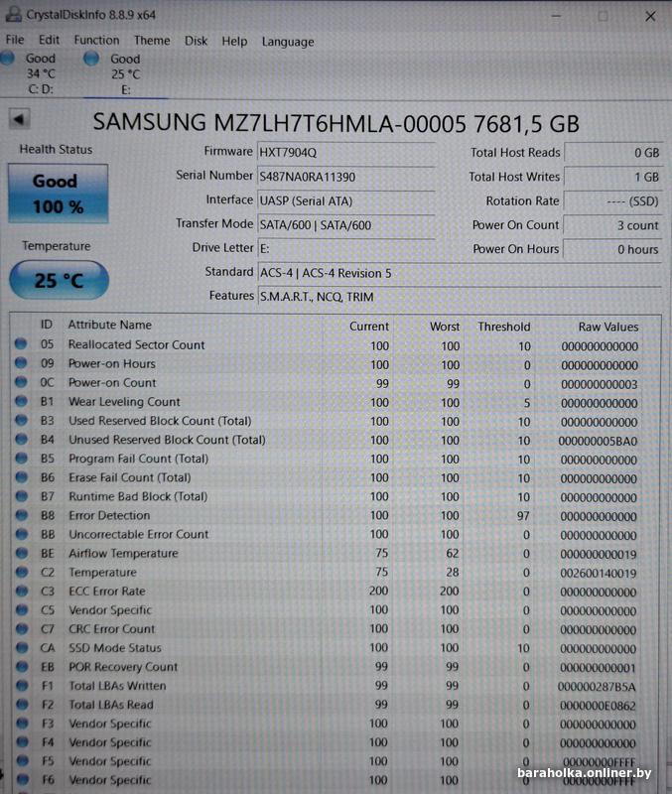Select raw value 000000287B5A
This screenshot has width=672, height=794.
coord(597,687)
